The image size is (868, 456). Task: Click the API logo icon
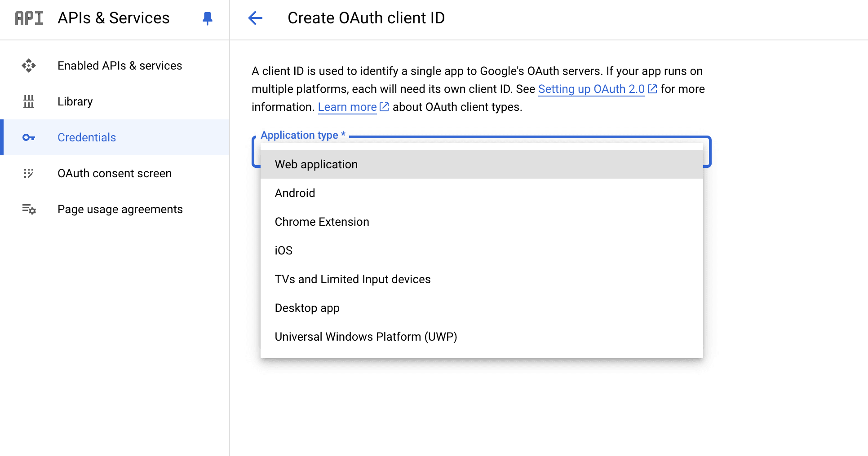pyautogui.click(x=29, y=18)
